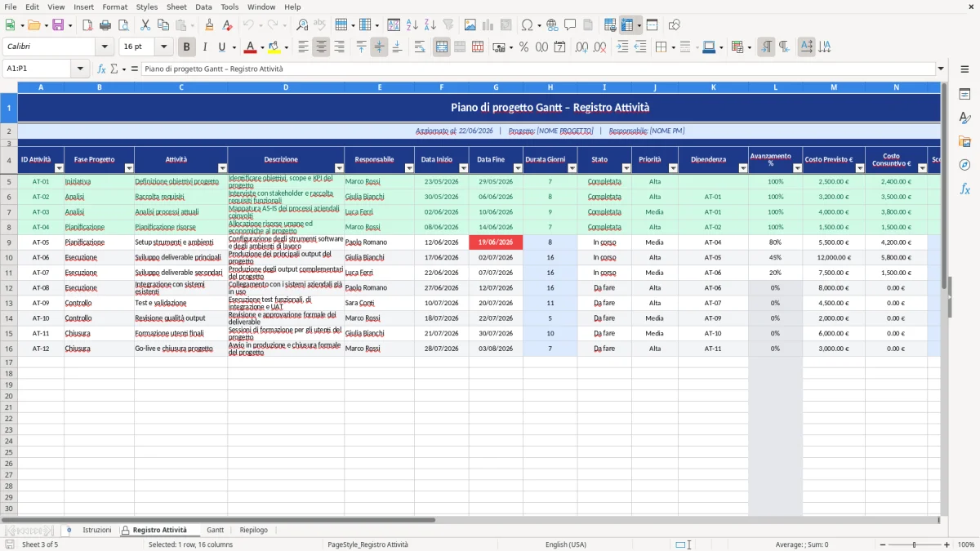This screenshot has width=980, height=551.
Task: Click the Insert Comment speech bubble icon
Action: (x=570, y=25)
